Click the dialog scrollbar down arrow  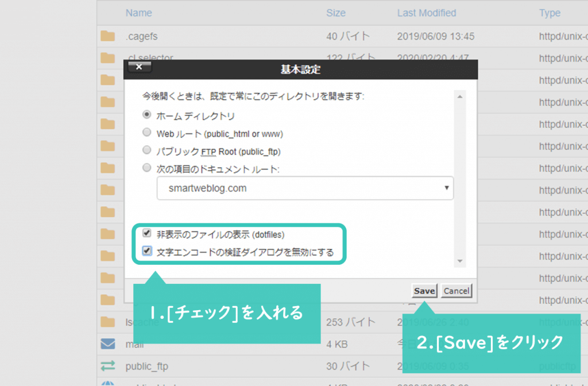[x=460, y=261]
